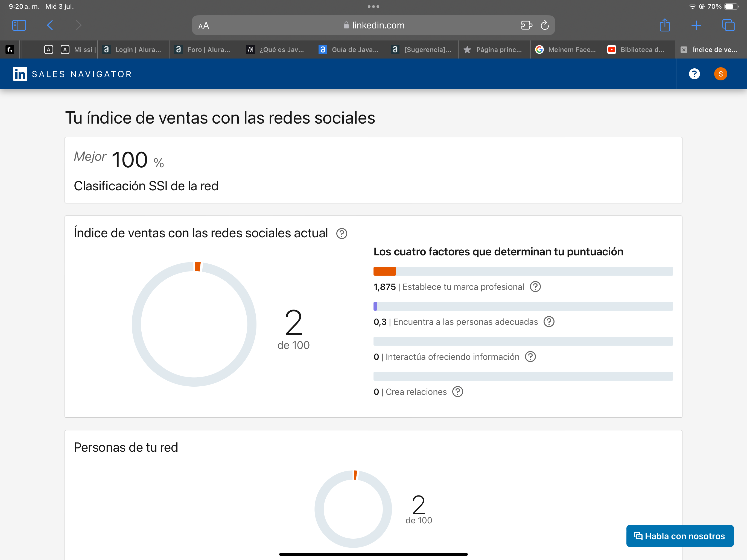Open help for Establece tu marca profesional
Screen dimensions: 747x560
[x=535, y=287]
